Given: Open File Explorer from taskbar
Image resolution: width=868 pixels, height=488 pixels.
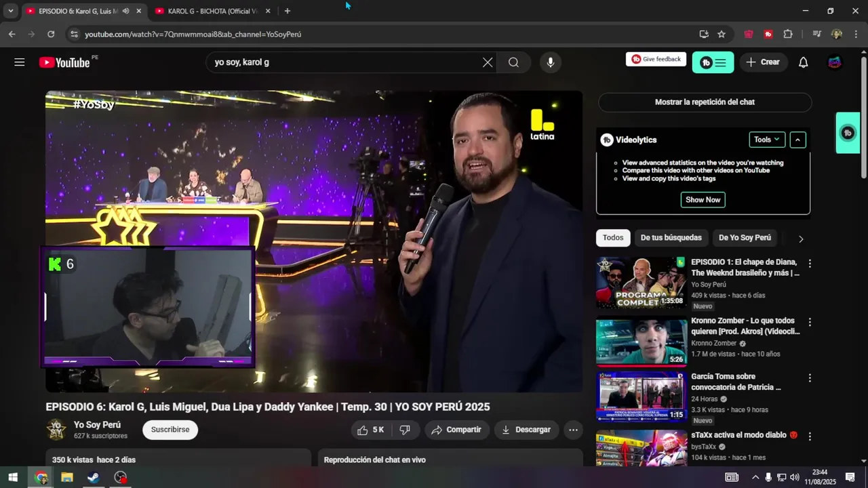Looking at the screenshot, I should click(x=66, y=477).
